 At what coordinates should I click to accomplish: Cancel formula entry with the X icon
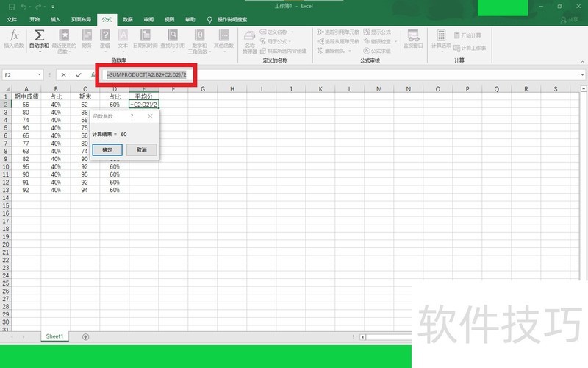(x=64, y=75)
